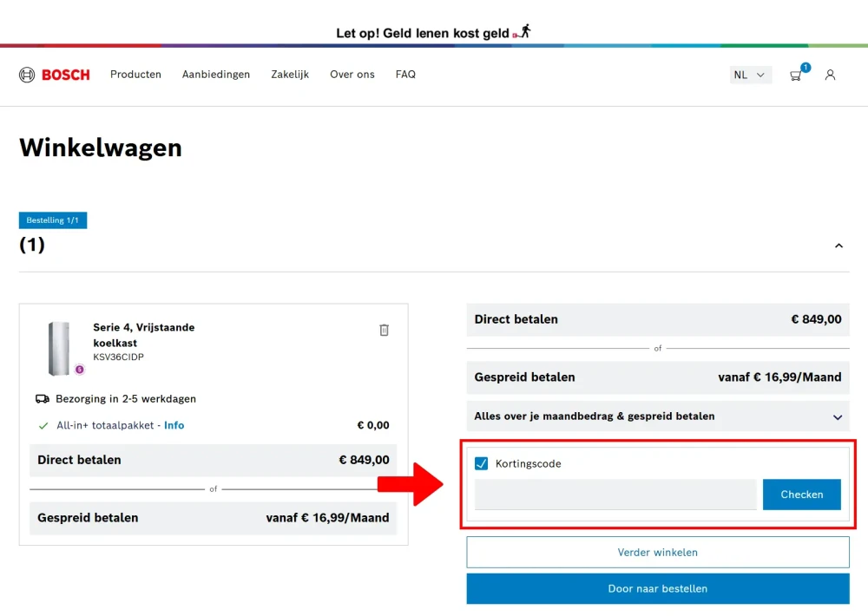Collapse the Bestelling 1/1 section
The width and height of the screenshot is (868, 616).
[x=838, y=246]
